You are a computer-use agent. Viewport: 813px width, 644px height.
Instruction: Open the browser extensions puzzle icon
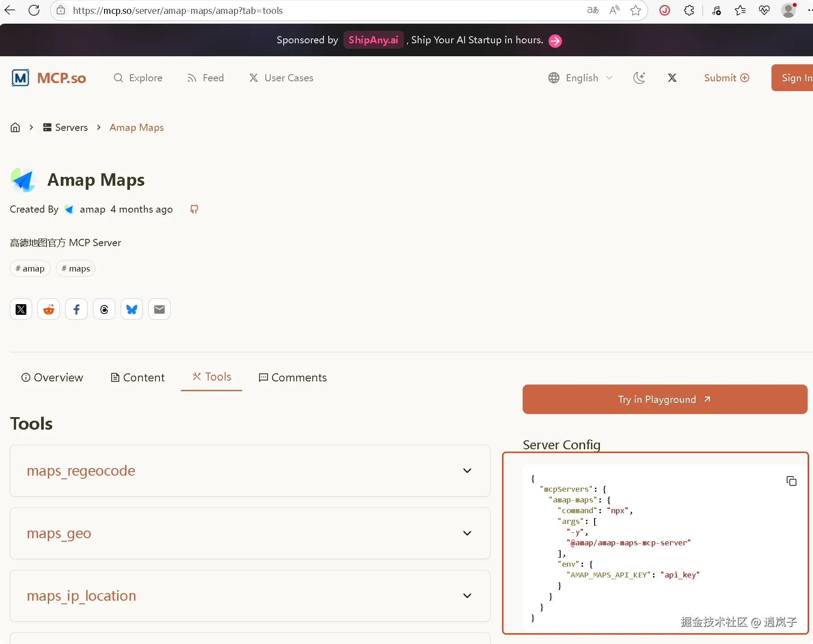(x=689, y=10)
